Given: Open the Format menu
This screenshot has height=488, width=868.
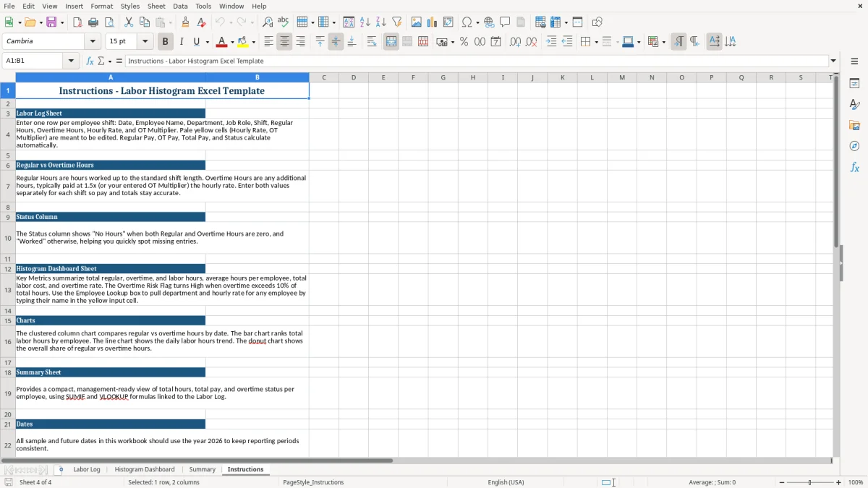Looking at the screenshot, I should click(101, 6).
